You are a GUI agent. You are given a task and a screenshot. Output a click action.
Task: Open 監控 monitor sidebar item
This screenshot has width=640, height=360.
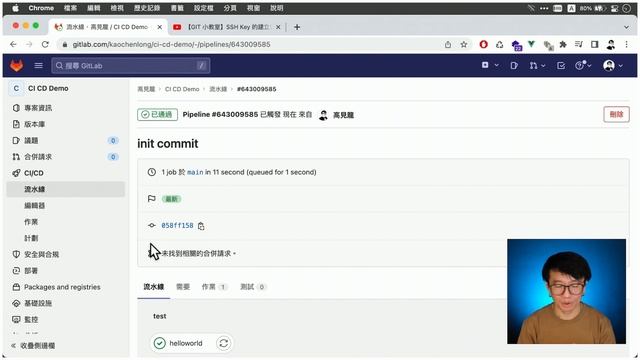pos(31,320)
